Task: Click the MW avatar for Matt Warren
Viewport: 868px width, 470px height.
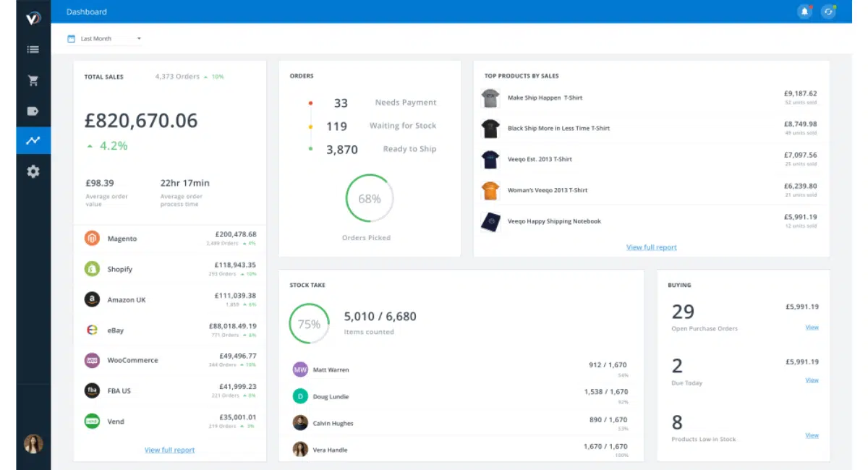Action: (300, 369)
